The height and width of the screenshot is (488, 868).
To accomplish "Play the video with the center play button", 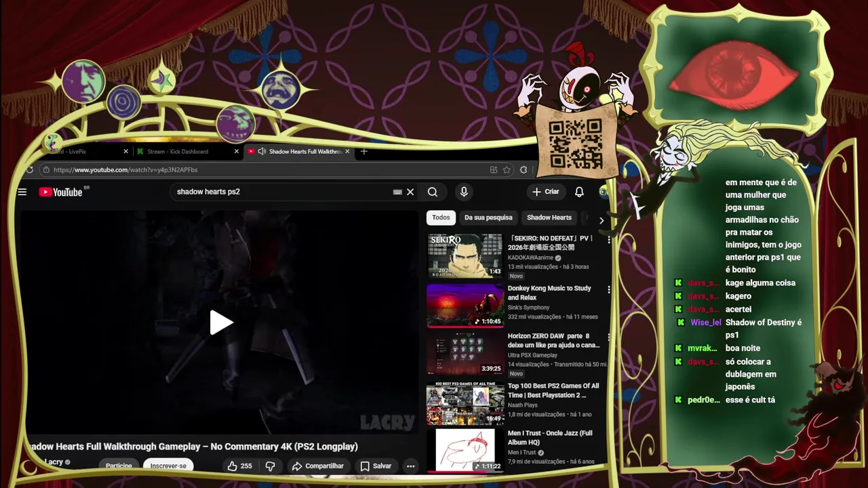I will 221,323.
